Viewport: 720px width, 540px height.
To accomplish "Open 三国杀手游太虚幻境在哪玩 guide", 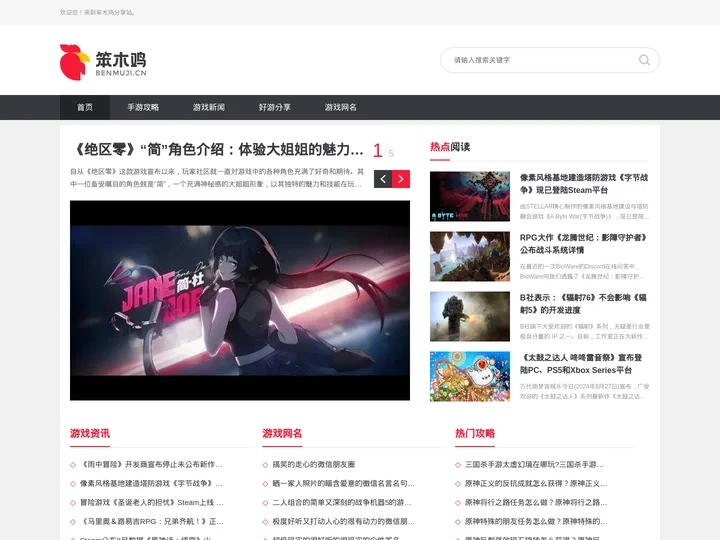I will [534, 465].
